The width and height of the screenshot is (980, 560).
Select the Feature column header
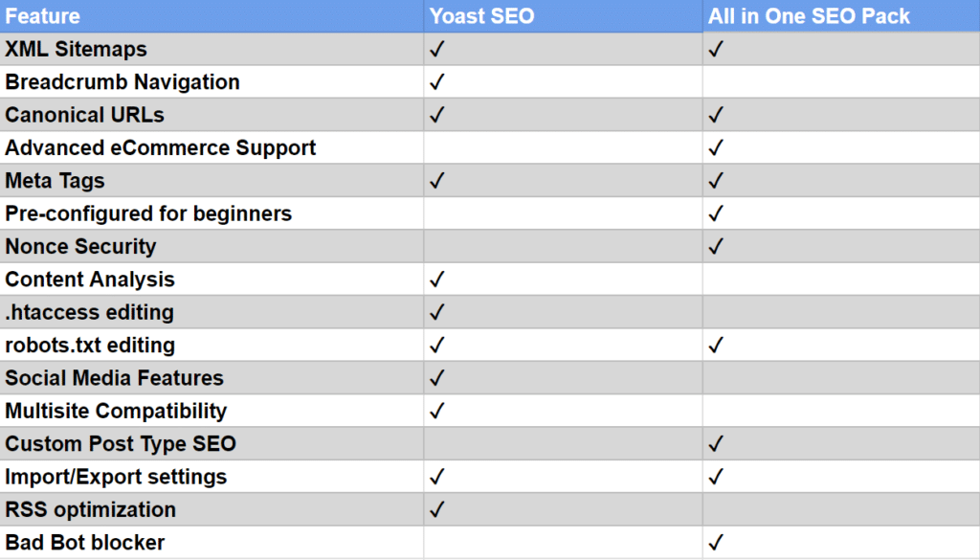(x=42, y=15)
